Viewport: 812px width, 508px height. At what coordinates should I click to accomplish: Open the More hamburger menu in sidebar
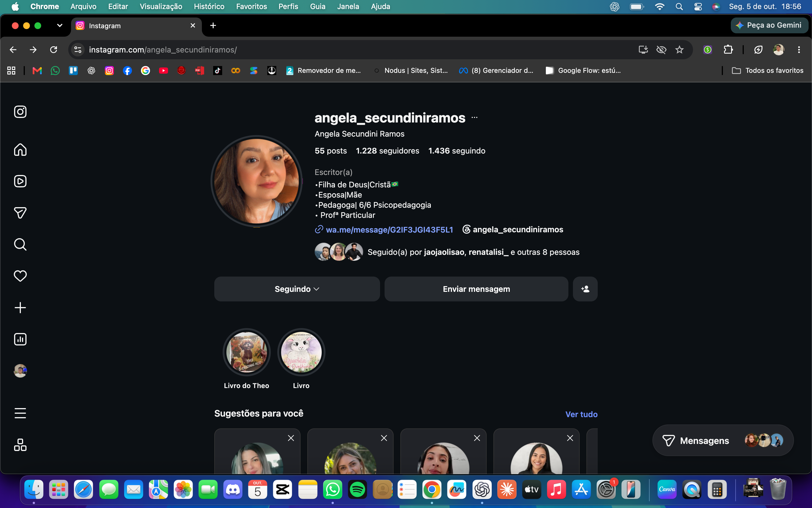20,413
